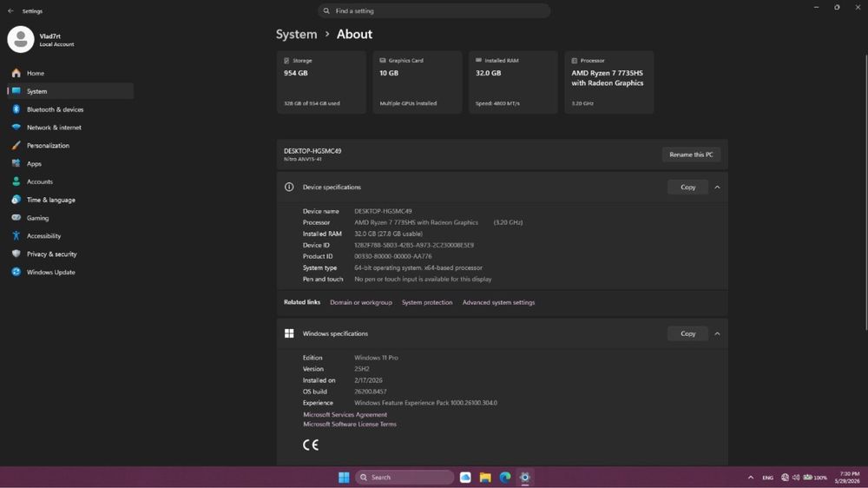
Task: Open Microsoft Software License Terms link
Action: coord(349,425)
